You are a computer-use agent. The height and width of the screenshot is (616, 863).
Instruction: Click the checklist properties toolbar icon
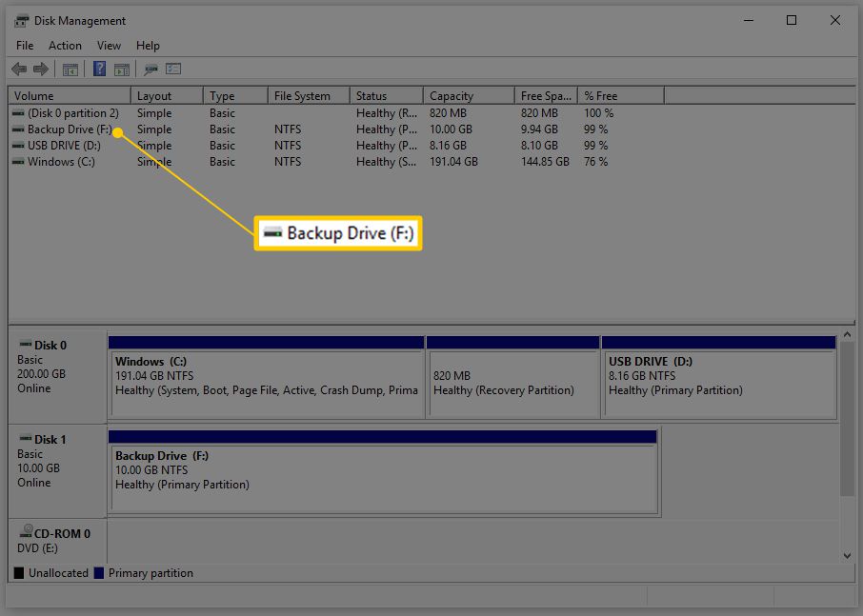pyautogui.click(x=173, y=70)
